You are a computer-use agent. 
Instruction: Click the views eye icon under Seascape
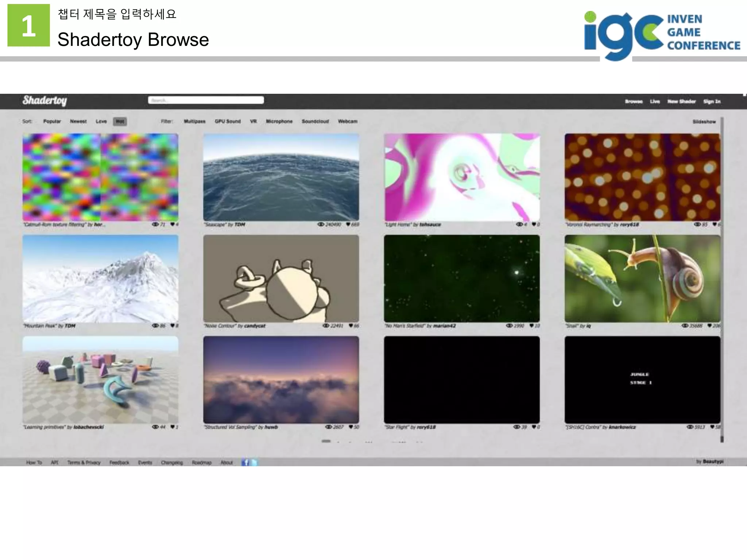tap(321, 225)
